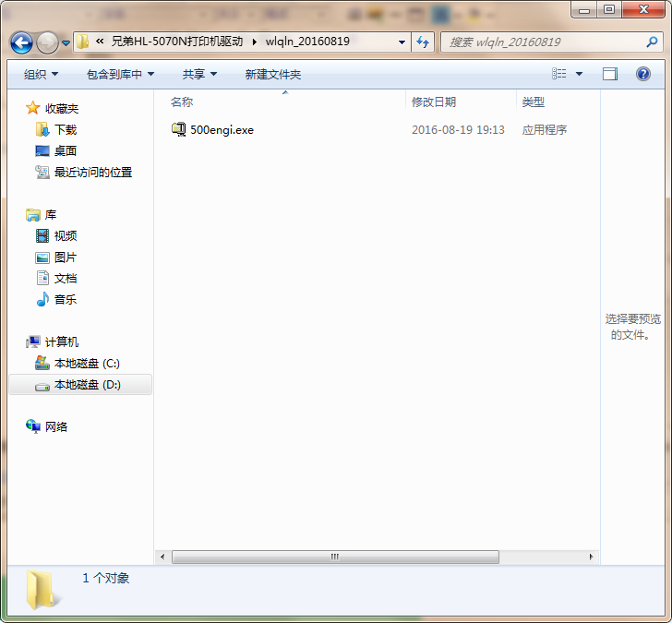672x623 pixels.
Task: Open the 音乐 library
Action: pos(66,300)
